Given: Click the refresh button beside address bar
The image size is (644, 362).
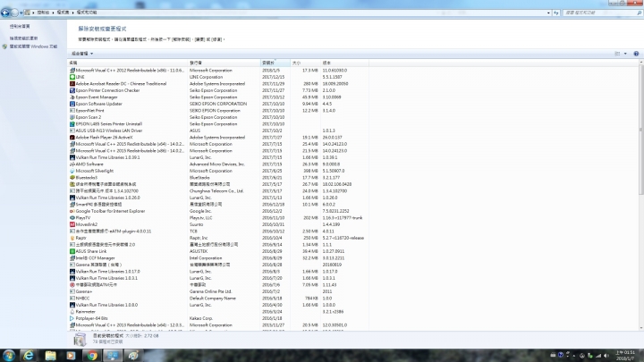Looking at the screenshot, I should point(556,13).
